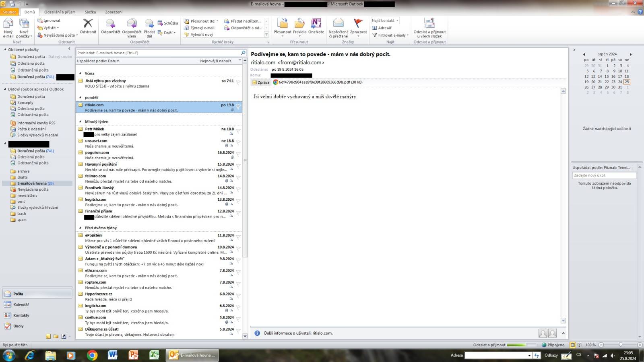Click the Outlook help question mark icon
This screenshot has height=362, width=644.
(640, 12)
